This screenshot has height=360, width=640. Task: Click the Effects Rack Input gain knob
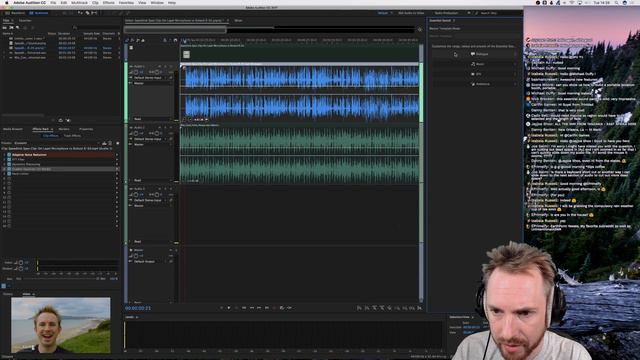(x=21, y=262)
